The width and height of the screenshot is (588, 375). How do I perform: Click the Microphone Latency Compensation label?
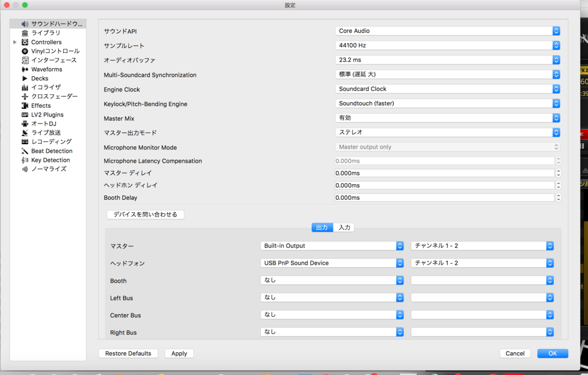pyautogui.click(x=153, y=161)
